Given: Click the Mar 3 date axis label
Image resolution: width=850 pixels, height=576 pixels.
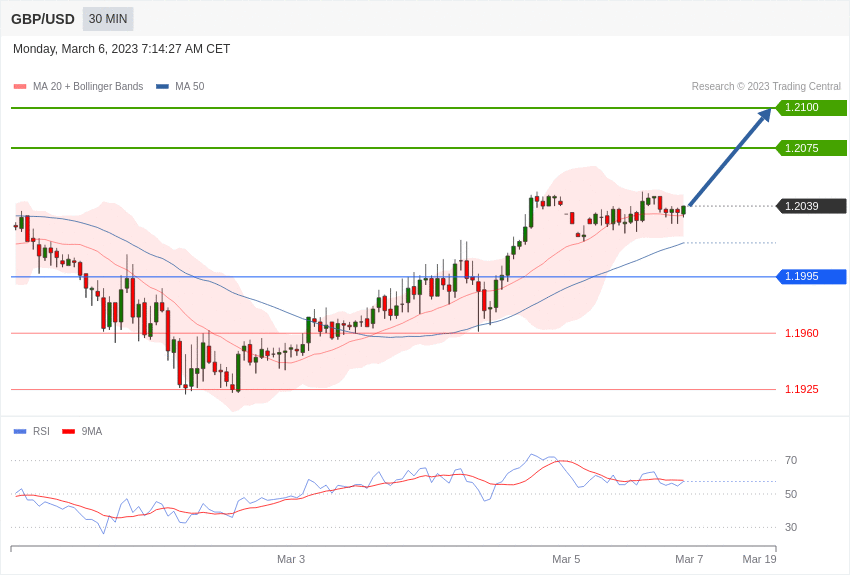Looking at the screenshot, I should coord(291,559).
